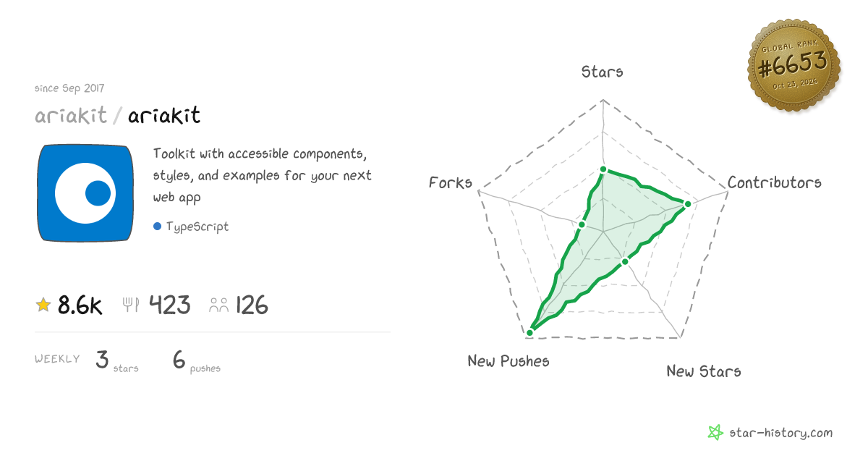
Task: Open the star-history.com link
Action: pyautogui.click(x=780, y=433)
